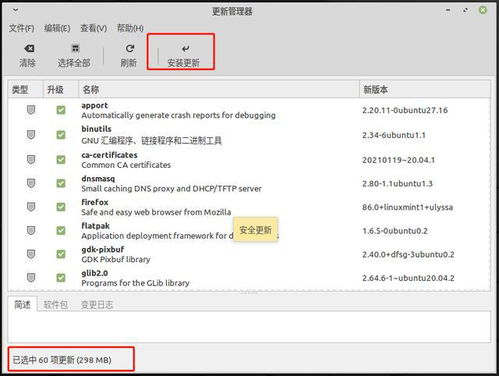The height and width of the screenshot is (376, 499).
Task: Uncheck the flatpak upgrade checkbox
Action: 61,231
